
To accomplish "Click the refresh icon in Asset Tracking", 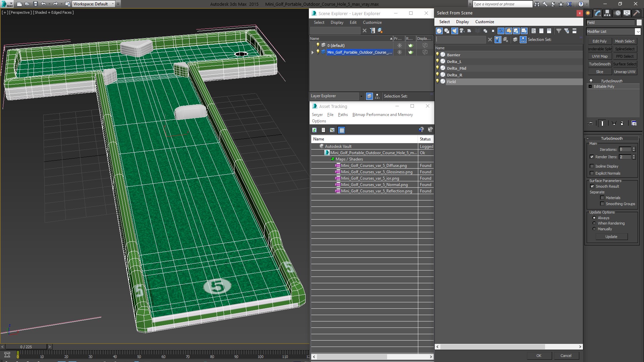I will [x=314, y=130].
